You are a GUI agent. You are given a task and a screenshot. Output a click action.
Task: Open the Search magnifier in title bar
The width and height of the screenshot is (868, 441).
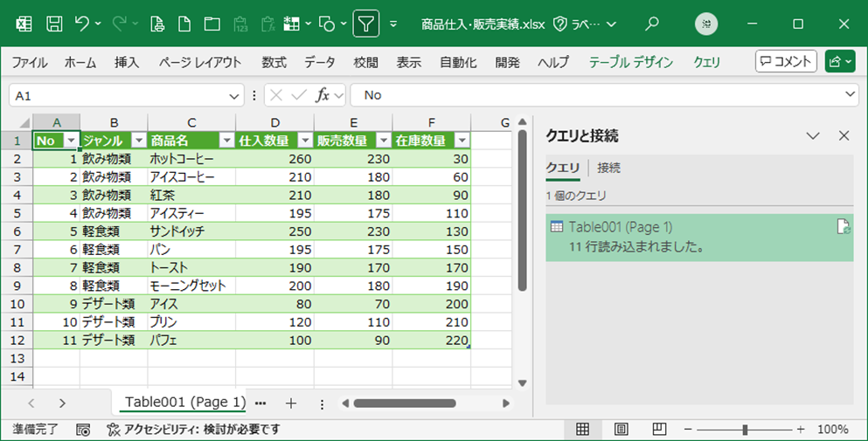point(652,24)
